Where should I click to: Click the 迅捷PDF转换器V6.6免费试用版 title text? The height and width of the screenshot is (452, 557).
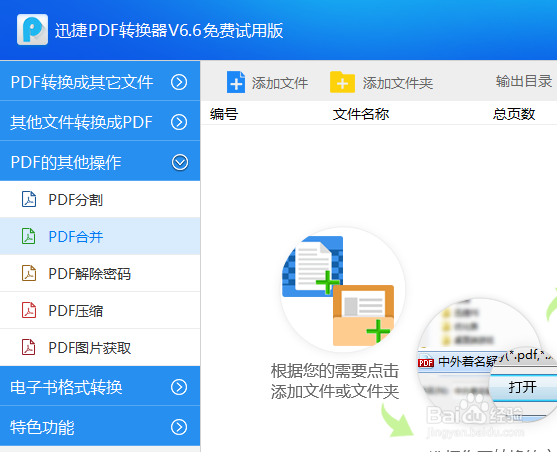[x=169, y=30]
